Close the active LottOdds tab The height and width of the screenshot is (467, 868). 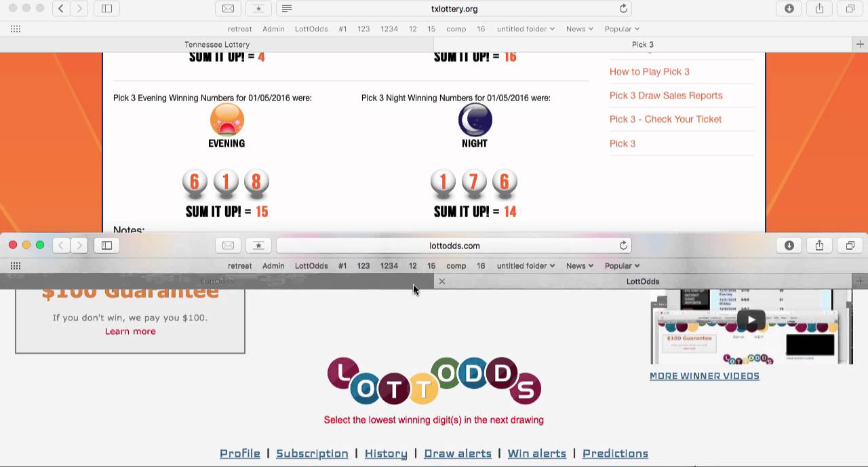click(x=442, y=281)
